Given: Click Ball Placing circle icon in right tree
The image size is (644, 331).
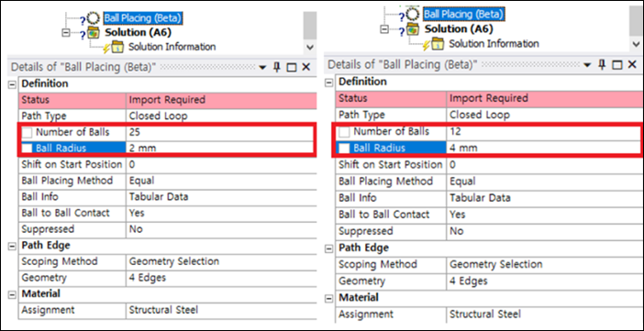Looking at the screenshot, I should (413, 15).
